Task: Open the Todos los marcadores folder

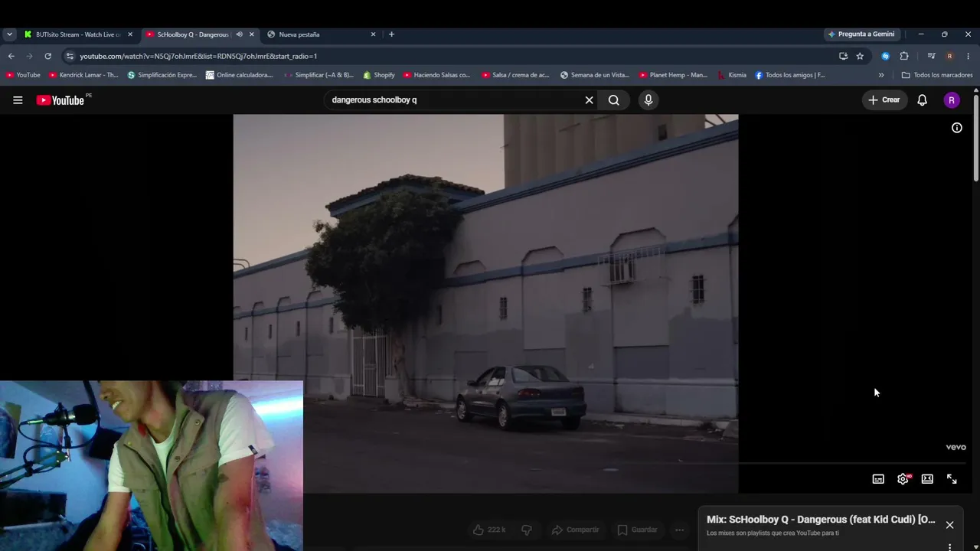Action: 937,75
